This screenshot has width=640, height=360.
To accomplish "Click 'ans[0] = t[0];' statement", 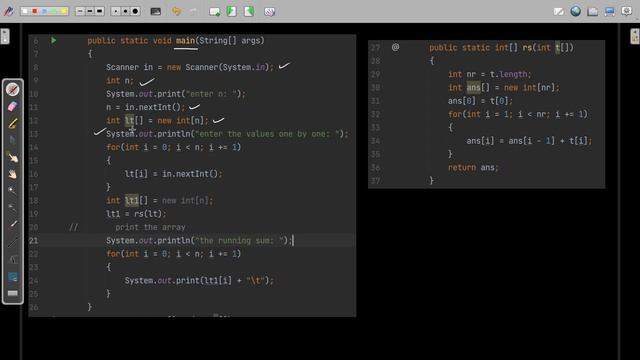I will coord(480,101).
